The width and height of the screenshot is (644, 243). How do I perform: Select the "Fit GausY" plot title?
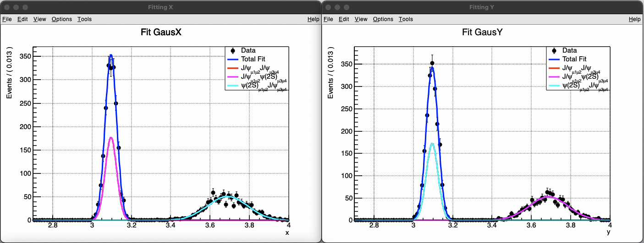coord(482,33)
